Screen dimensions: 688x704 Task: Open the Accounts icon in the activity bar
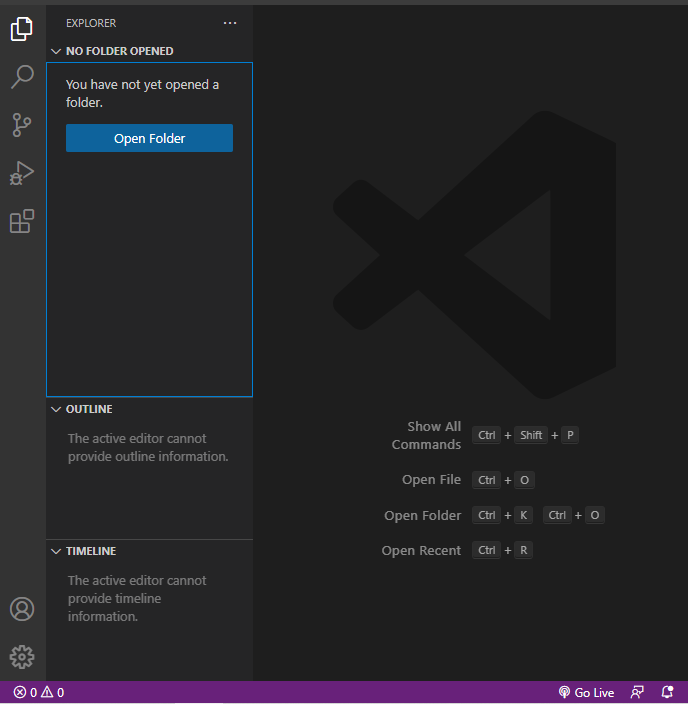(x=22, y=609)
